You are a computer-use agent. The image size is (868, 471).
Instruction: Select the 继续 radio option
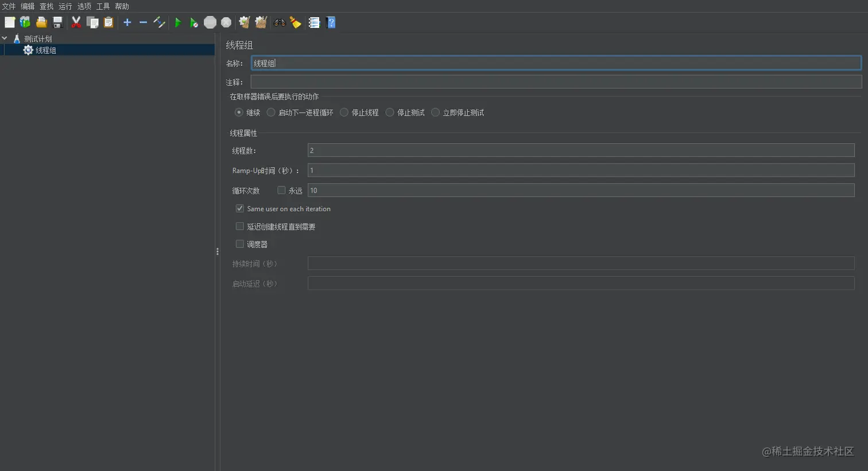pyautogui.click(x=239, y=112)
